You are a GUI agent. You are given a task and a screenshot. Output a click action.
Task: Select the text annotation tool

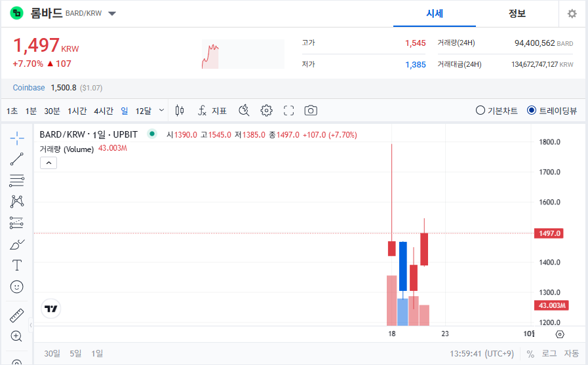click(x=17, y=265)
